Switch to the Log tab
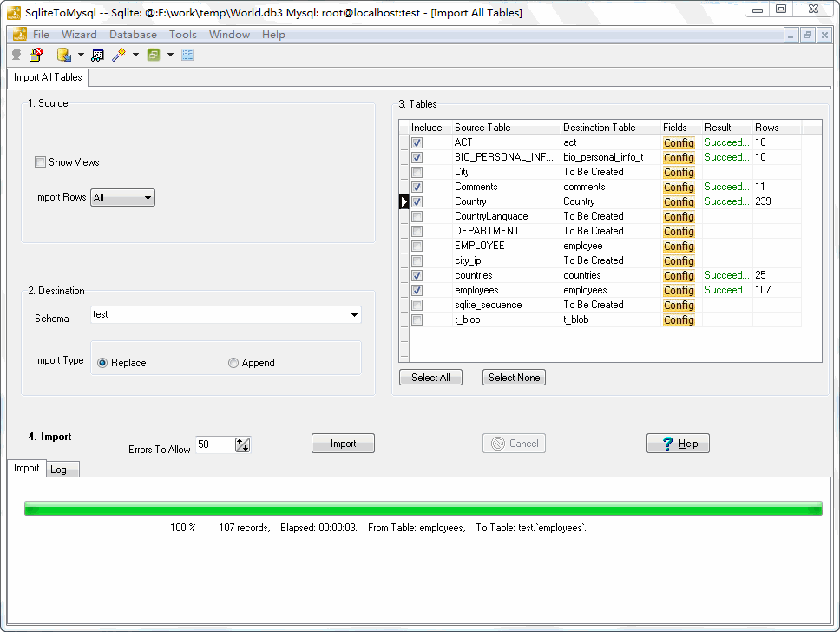The image size is (840, 632). point(62,470)
